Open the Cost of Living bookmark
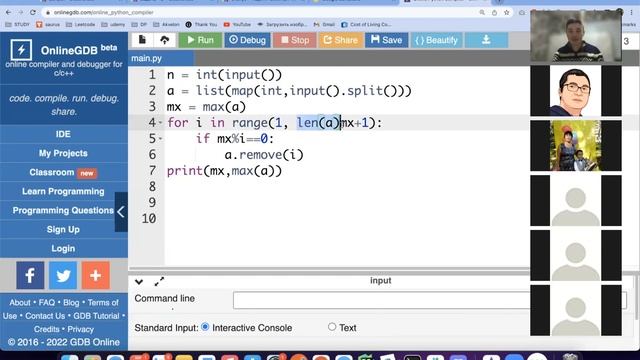Image resolution: width=640 pixels, height=360 pixels. coord(366,24)
